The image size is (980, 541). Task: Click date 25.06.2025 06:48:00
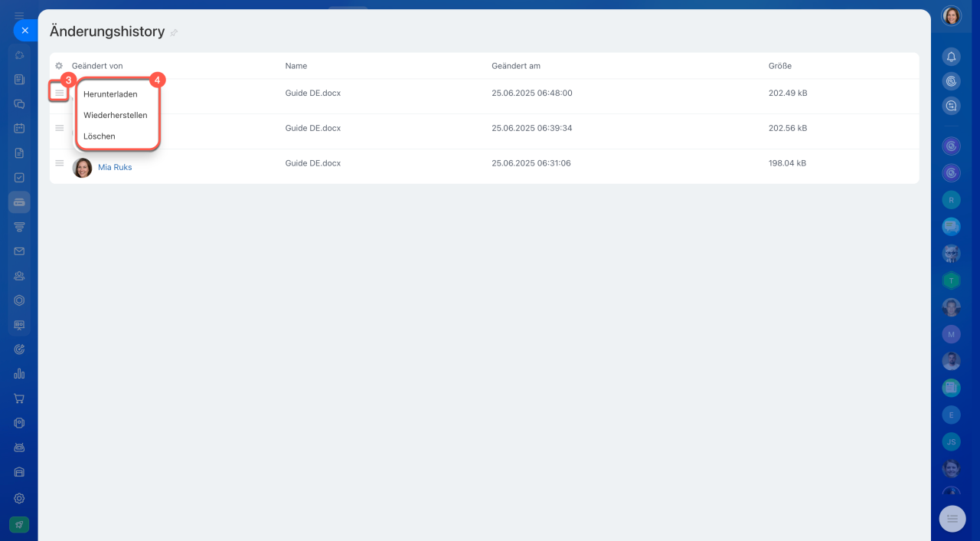[532, 93]
